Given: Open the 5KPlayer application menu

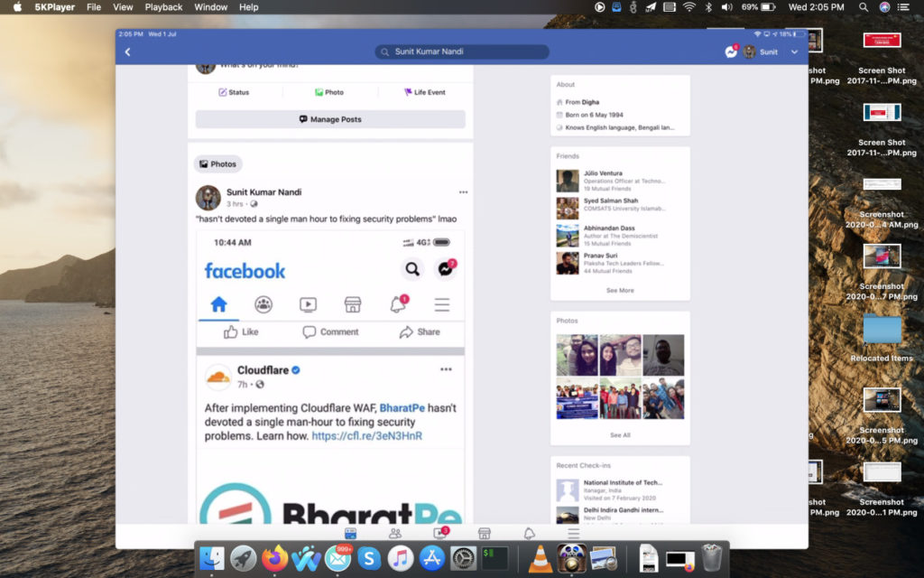Looking at the screenshot, I should pyautogui.click(x=55, y=7).
